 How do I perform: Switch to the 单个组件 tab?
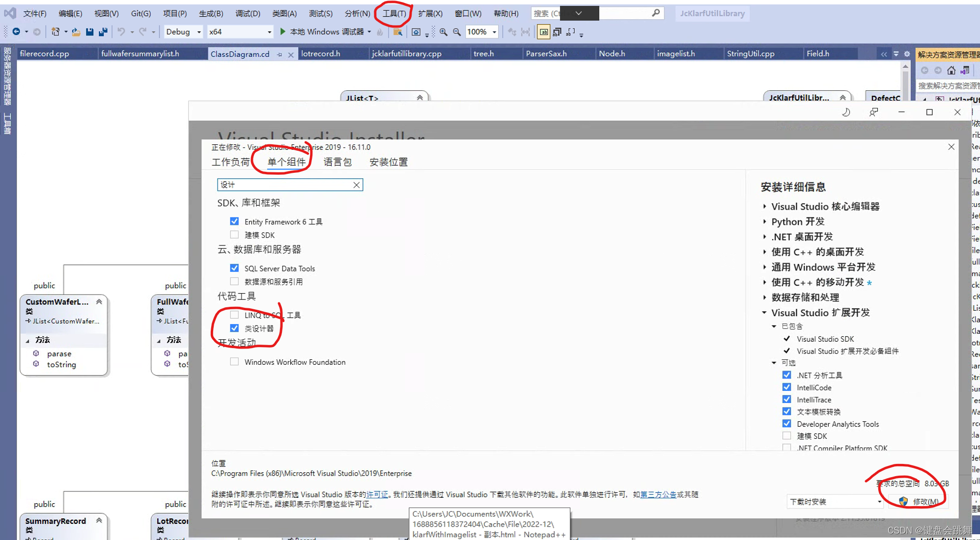tap(286, 162)
